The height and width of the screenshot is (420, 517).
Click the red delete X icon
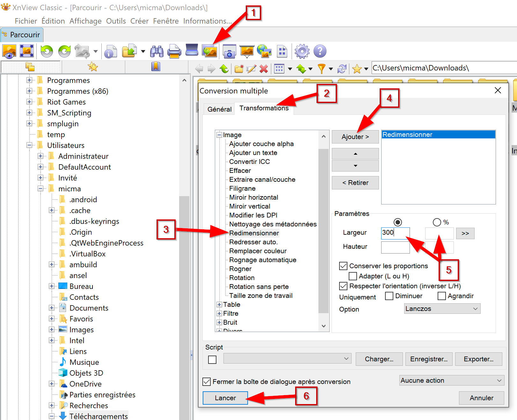[x=264, y=69]
